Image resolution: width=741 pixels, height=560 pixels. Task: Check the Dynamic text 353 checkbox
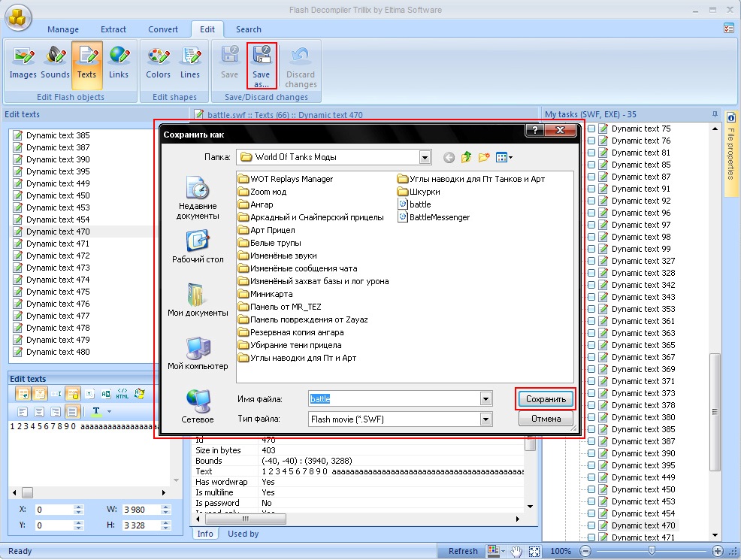click(x=591, y=309)
